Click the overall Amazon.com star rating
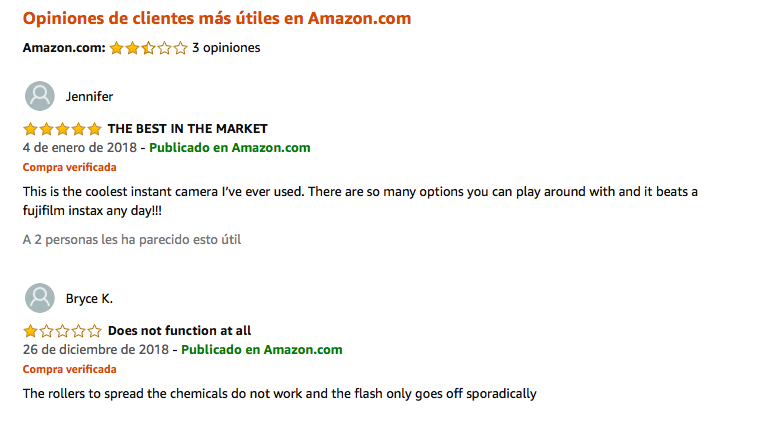The height and width of the screenshot is (428, 768). [x=148, y=47]
